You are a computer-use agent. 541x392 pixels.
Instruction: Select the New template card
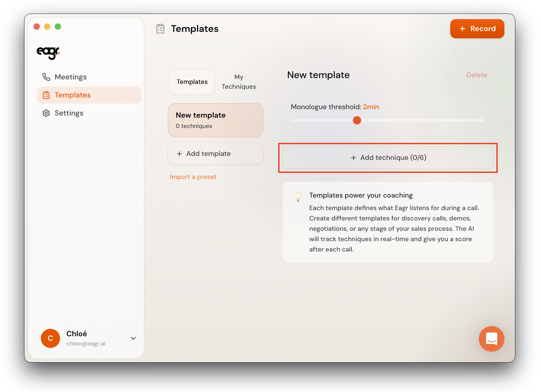[215, 120]
